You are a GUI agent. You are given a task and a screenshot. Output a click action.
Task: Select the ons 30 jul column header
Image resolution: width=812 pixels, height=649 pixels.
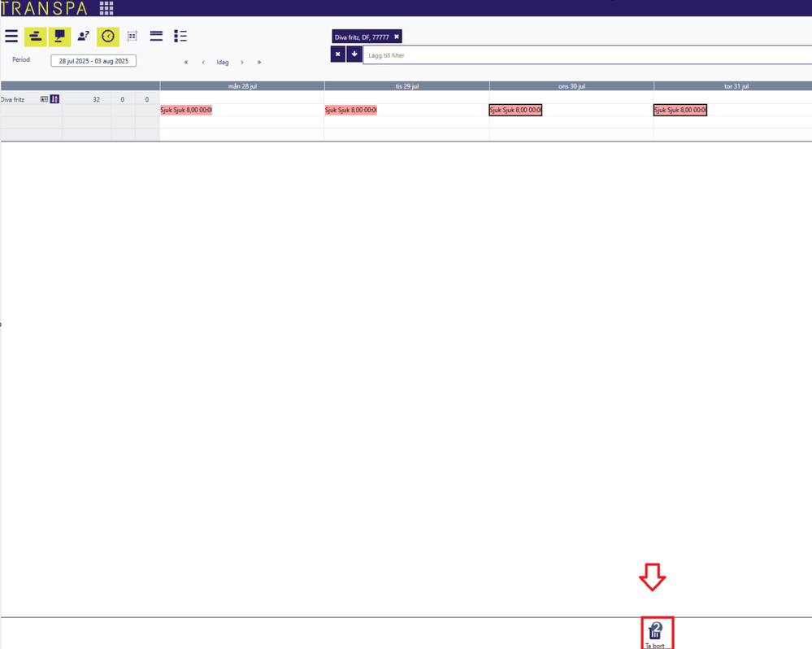pyautogui.click(x=571, y=86)
